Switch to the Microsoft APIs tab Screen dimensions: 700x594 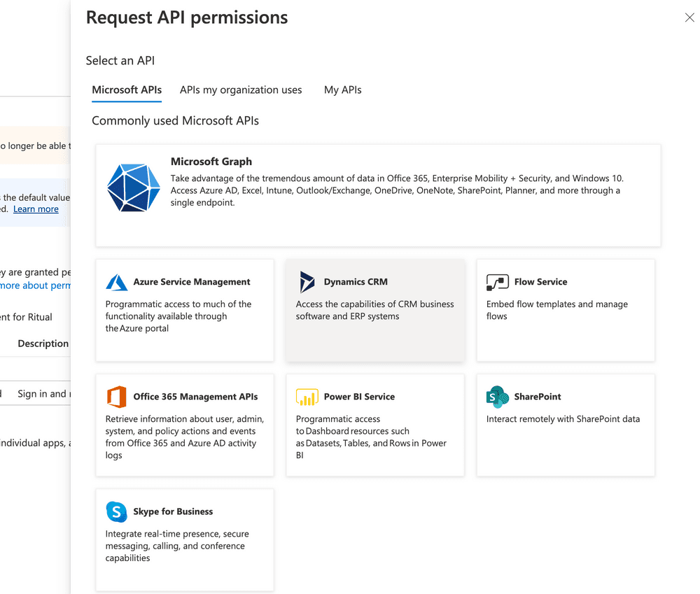tap(127, 90)
